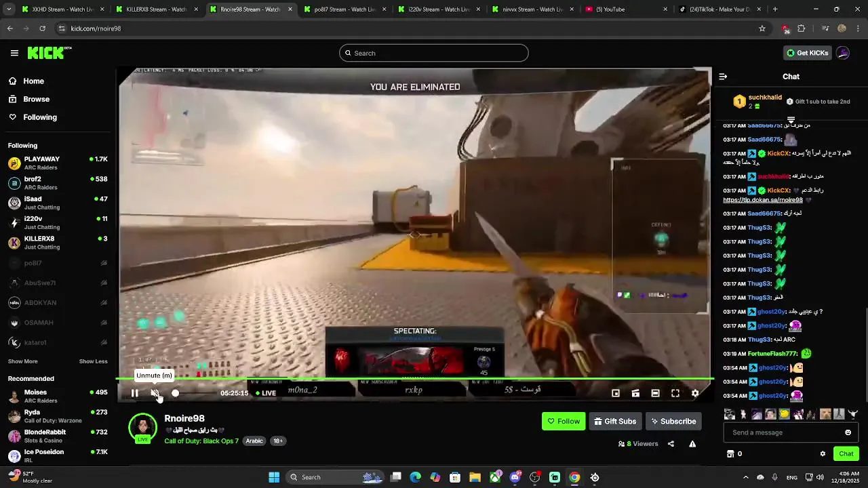Open Ice Poseidon recommended channel

click(x=58, y=455)
